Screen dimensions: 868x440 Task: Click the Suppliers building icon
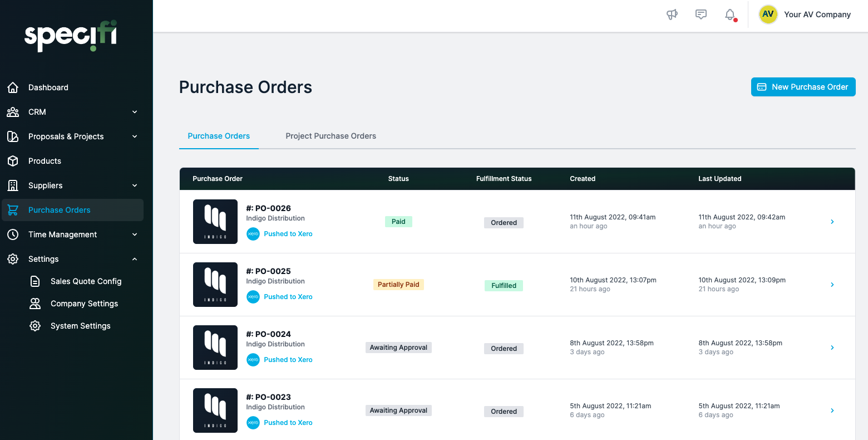(x=13, y=185)
